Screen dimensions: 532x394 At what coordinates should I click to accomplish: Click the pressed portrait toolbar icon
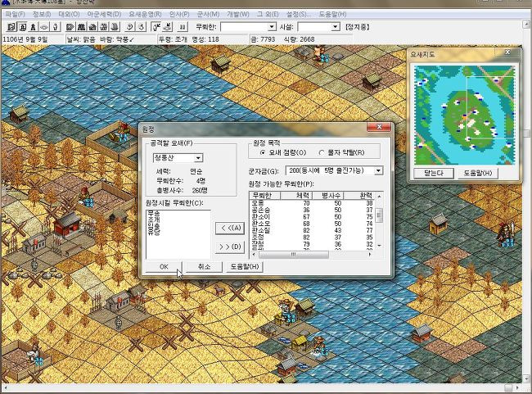[x=23, y=27]
